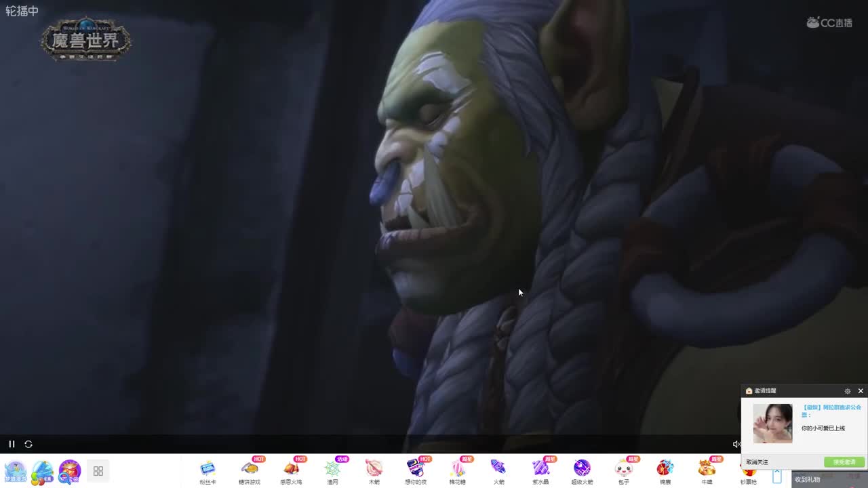Open the 梦境漫游 activity icon
This screenshot has width=868, height=488.
coord(16,471)
